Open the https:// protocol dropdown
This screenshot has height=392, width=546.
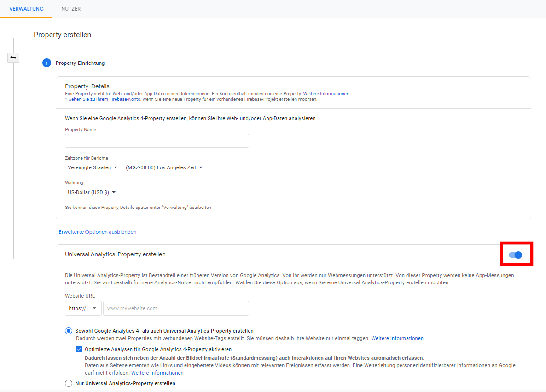(x=83, y=308)
